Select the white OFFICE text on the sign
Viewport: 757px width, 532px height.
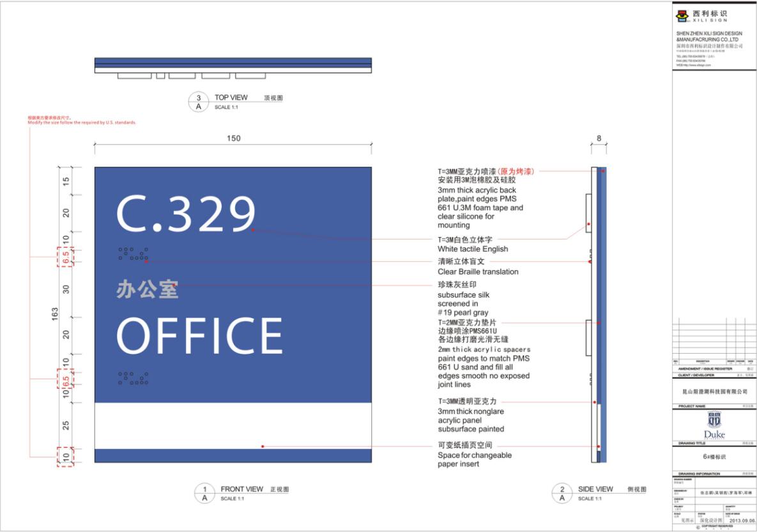(199, 335)
